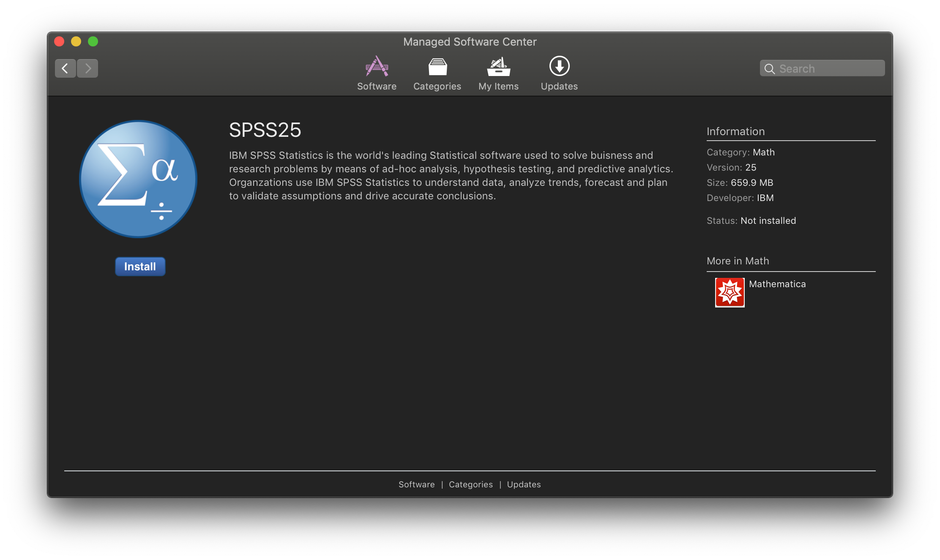This screenshot has height=560, width=940.
Task: Click the magnifying glass search icon
Action: pos(770,69)
